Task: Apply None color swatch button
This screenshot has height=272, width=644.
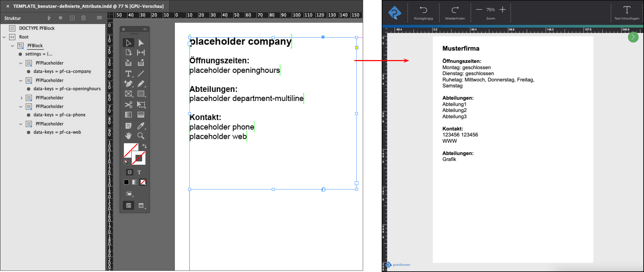Action: (143, 182)
